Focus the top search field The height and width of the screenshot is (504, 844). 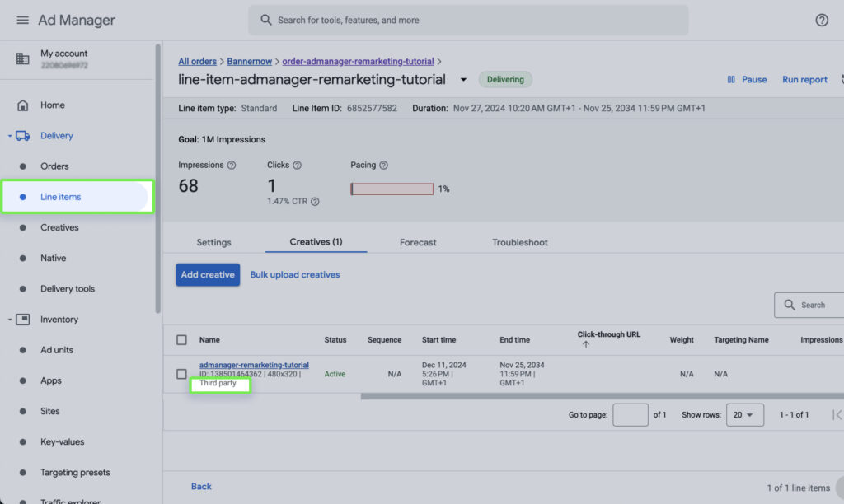pos(468,20)
